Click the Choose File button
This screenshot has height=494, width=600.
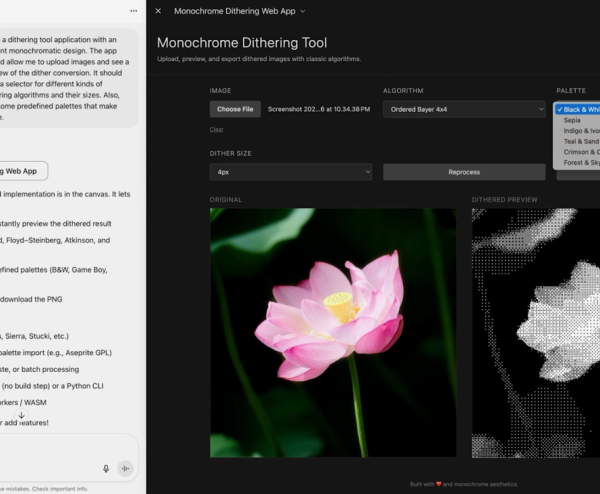coord(235,109)
